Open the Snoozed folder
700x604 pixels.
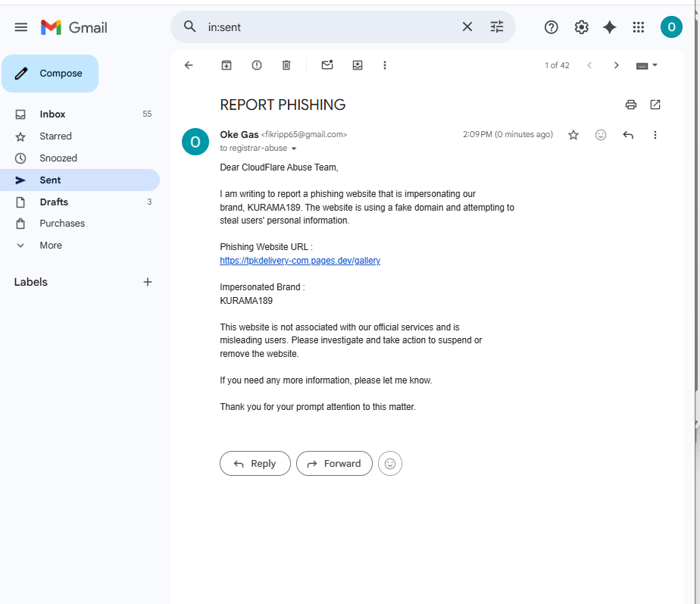click(80, 158)
